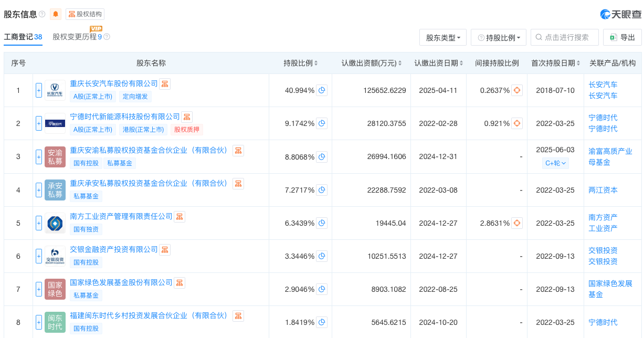
Task: Click the 港股(正常上市) tag
Action: [x=143, y=130]
